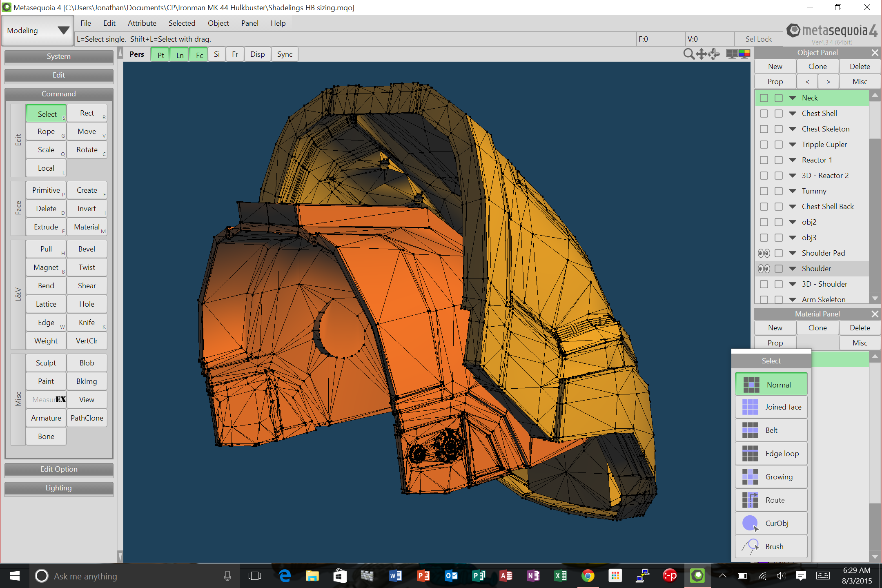Screen dimensions: 882x588
Task: Collapse the Tripple Cupler triangle
Action: tap(793, 145)
